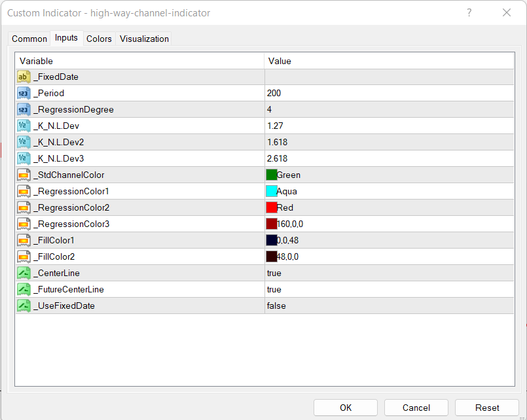Viewport: 527px width, 420px height.
Task: Click the integer icon beside _RegressionDegree
Action: [x=24, y=110]
